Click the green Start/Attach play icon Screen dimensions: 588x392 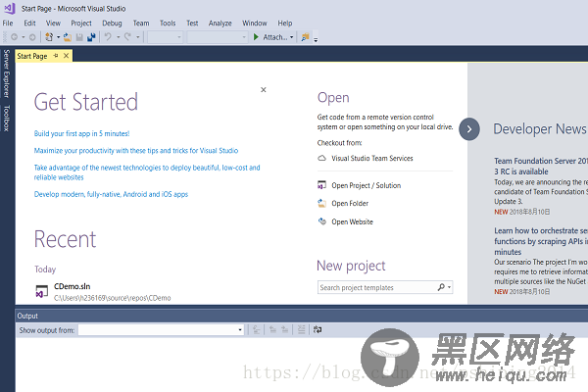[256, 37]
